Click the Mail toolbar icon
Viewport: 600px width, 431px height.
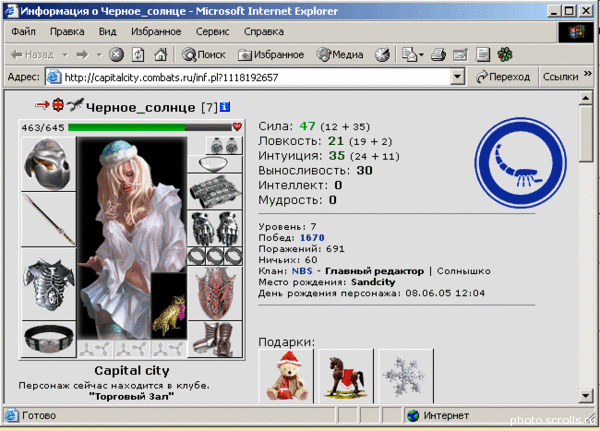(x=409, y=55)
